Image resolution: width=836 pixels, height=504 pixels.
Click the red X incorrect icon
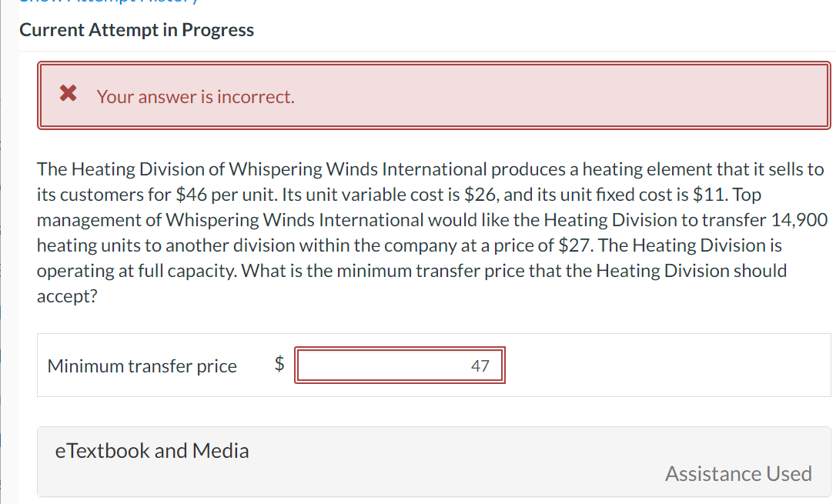click(69, 95)
